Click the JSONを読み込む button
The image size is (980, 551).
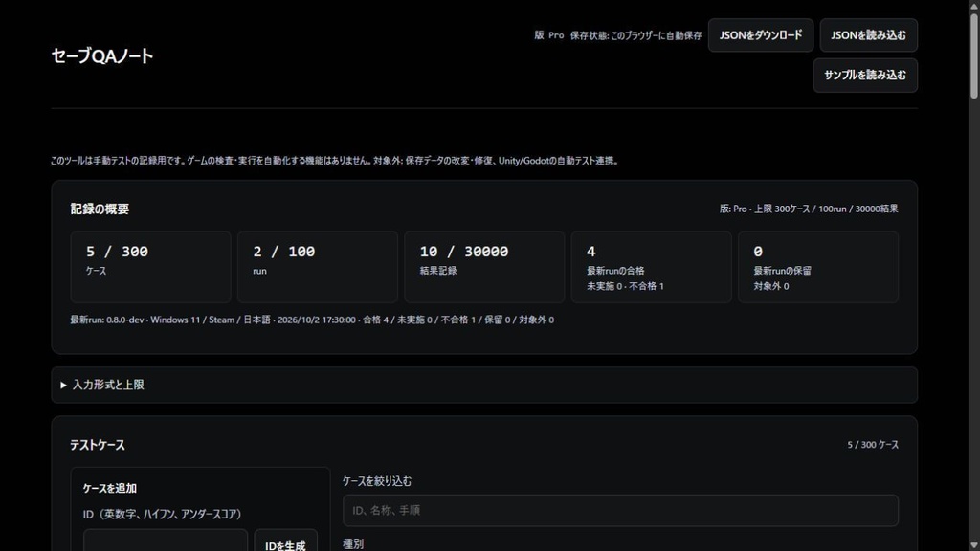[x=868, y=35]
